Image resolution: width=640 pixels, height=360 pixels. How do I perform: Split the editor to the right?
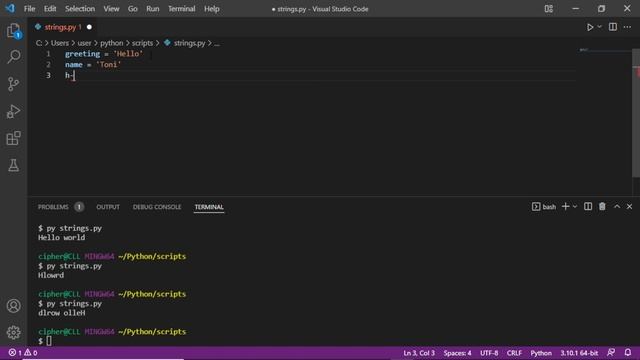tap(613, 27)
